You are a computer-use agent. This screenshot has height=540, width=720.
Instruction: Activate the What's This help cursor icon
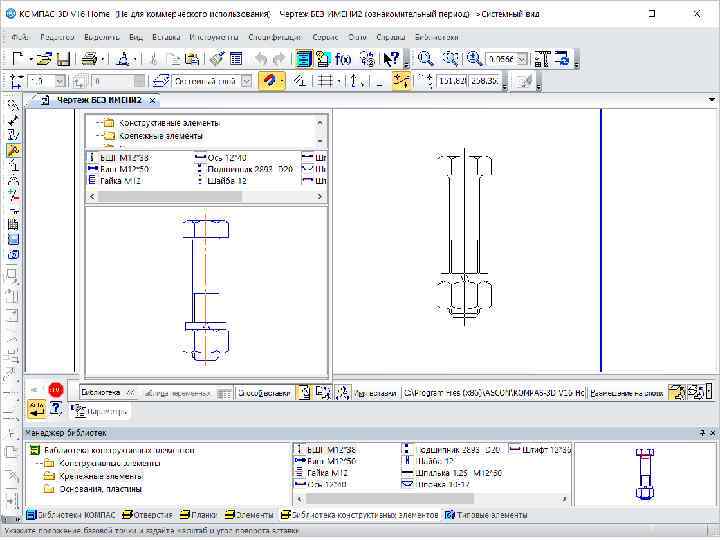point(391,59)
